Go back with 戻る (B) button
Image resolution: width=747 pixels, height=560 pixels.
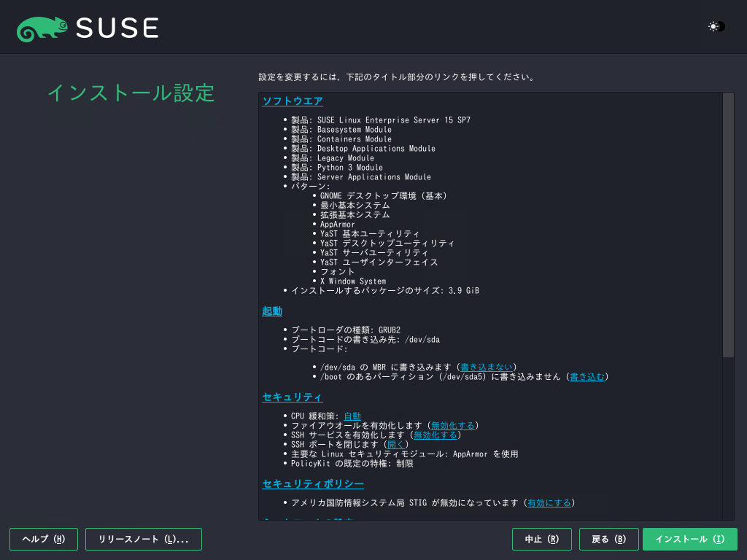[608, 540]
